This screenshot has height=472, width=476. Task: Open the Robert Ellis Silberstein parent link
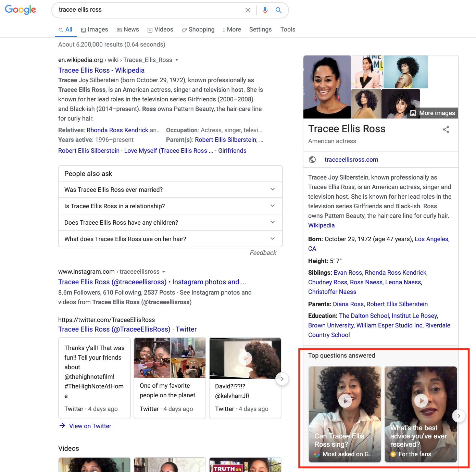[226, 140]
